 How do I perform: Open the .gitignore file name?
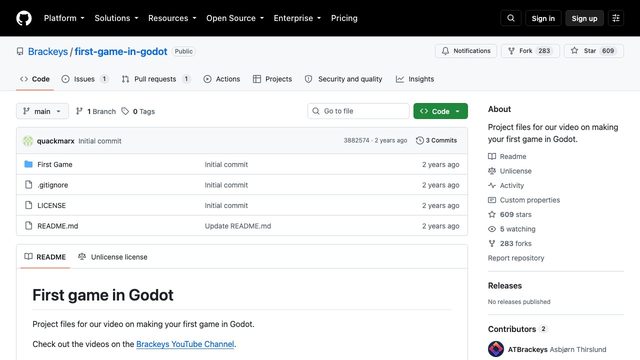pyautogui.click(x=53, y=185)
